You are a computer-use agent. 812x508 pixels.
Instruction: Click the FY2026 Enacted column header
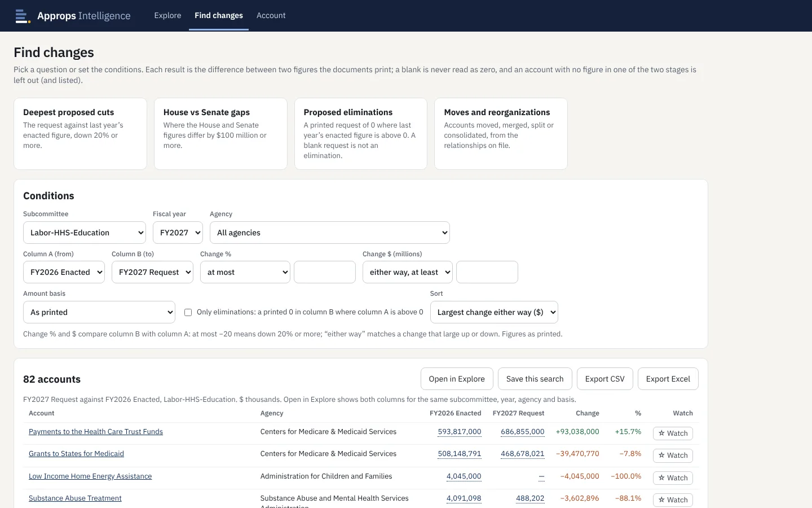[x=456, y=413]
